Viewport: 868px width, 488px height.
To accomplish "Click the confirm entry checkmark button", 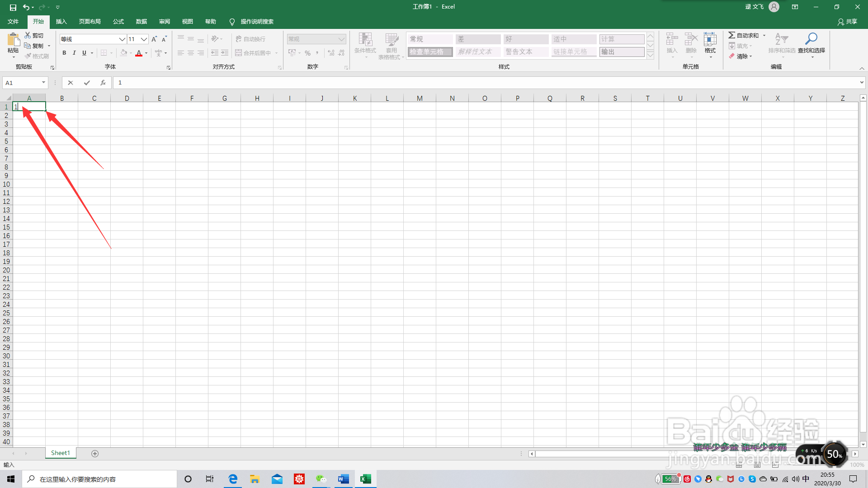I will click(x=87, y=83).
